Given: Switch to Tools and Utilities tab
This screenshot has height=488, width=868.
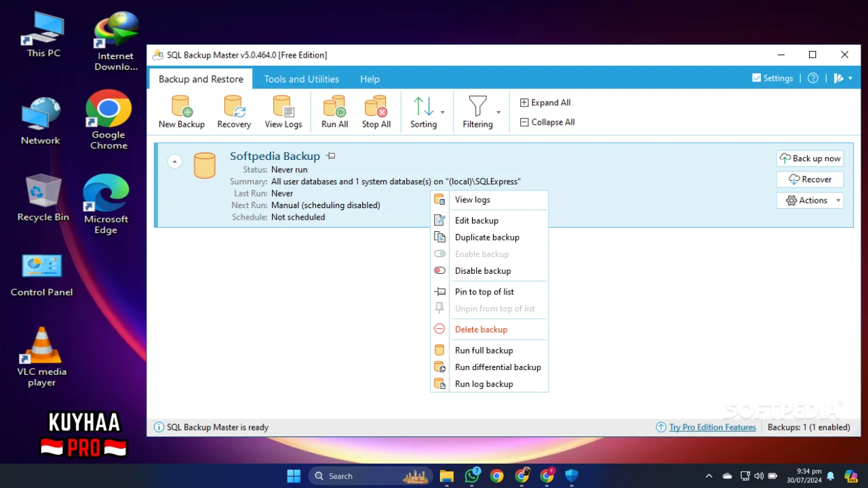Looking at the screenshot, I should [x=302, y=79].
